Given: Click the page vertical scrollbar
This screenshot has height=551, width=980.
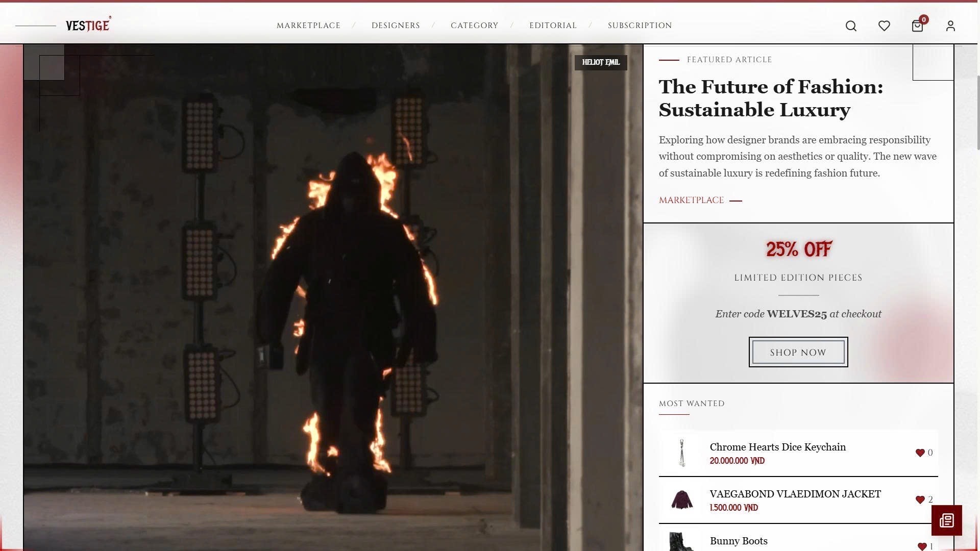Looking at the screenshot, I should pos(977,112).
